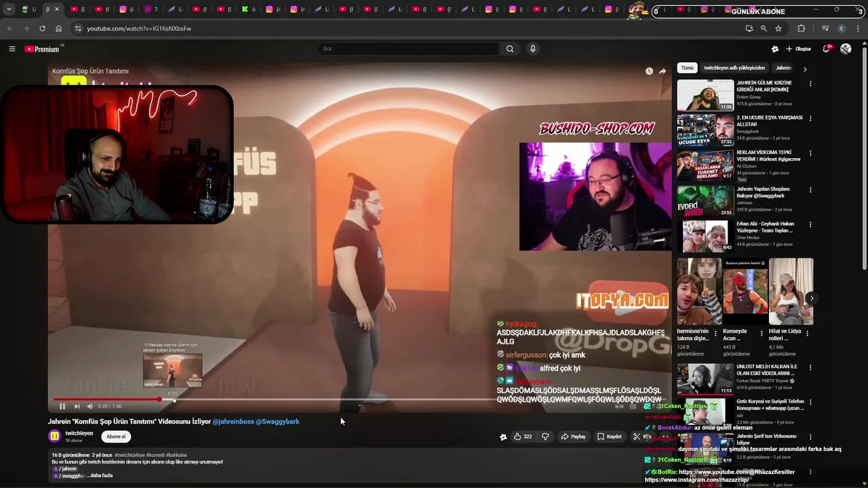Image resolution: width=868 pixels, height=488 pixels.
Task: Open the browser home page
Action: click(x=58, y=28)
